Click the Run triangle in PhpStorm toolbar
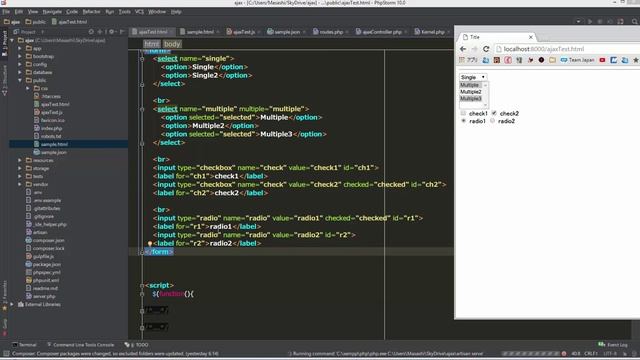Screen dimensions: 640x360 click(590, 22)
